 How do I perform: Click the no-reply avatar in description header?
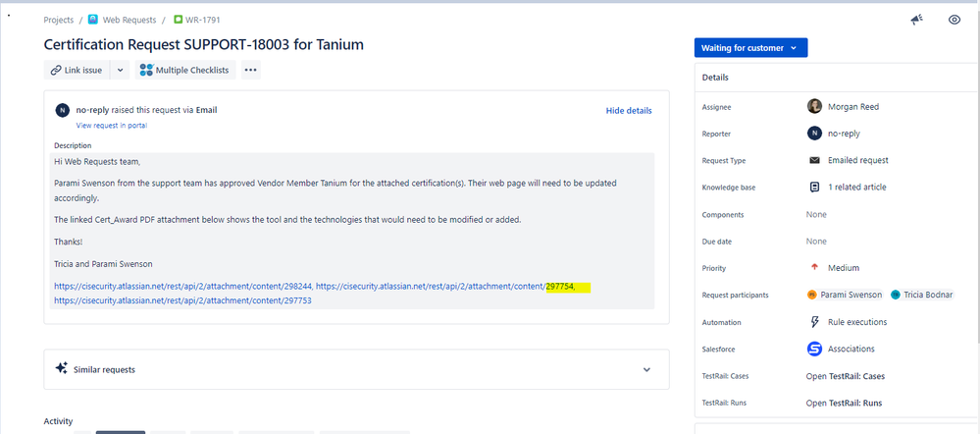[62, 110]
